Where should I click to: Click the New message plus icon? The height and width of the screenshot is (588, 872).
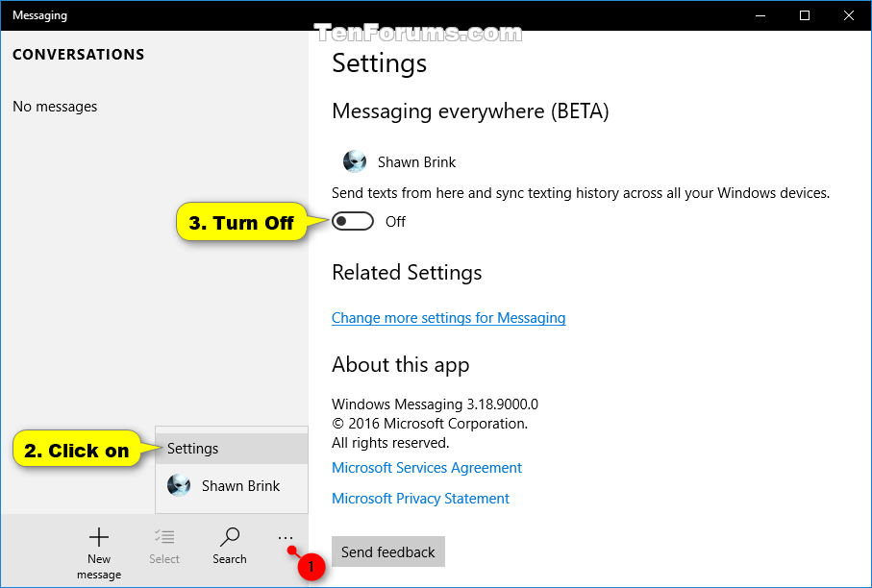(x=99, y=537)
